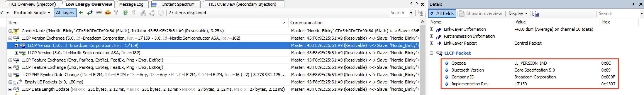Click the chain link toolbar icon

coord(99,12)
